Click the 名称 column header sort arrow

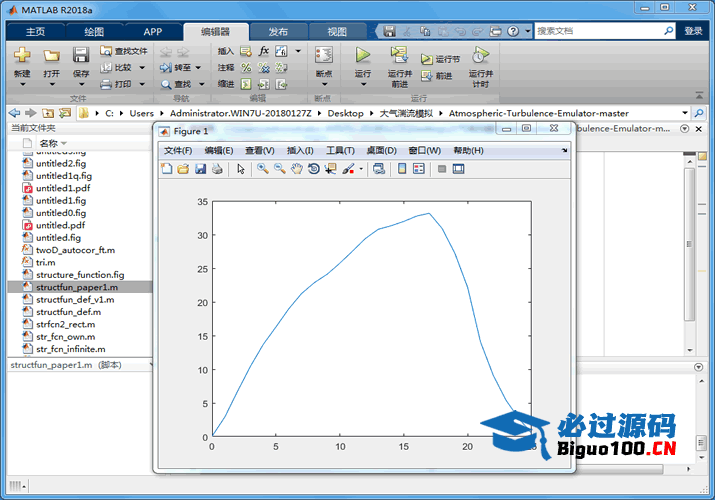click(64, 143)
